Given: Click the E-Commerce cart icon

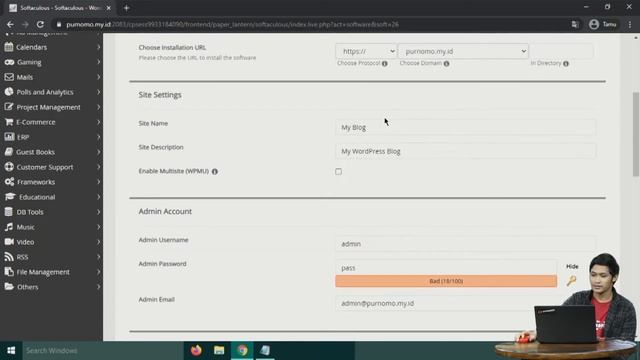Looking at the screenshot, I should [9, 122].
